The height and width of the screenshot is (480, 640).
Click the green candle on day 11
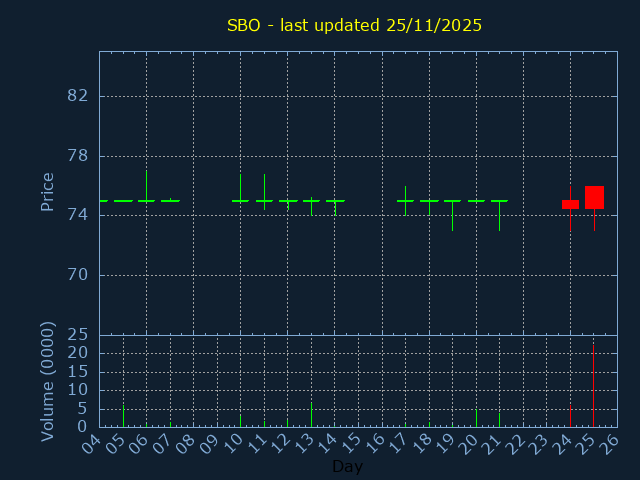point(264,200)
